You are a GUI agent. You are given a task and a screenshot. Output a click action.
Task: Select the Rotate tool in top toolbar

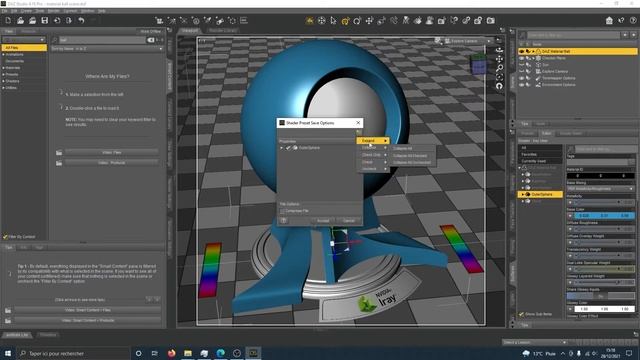coord(357,21)
